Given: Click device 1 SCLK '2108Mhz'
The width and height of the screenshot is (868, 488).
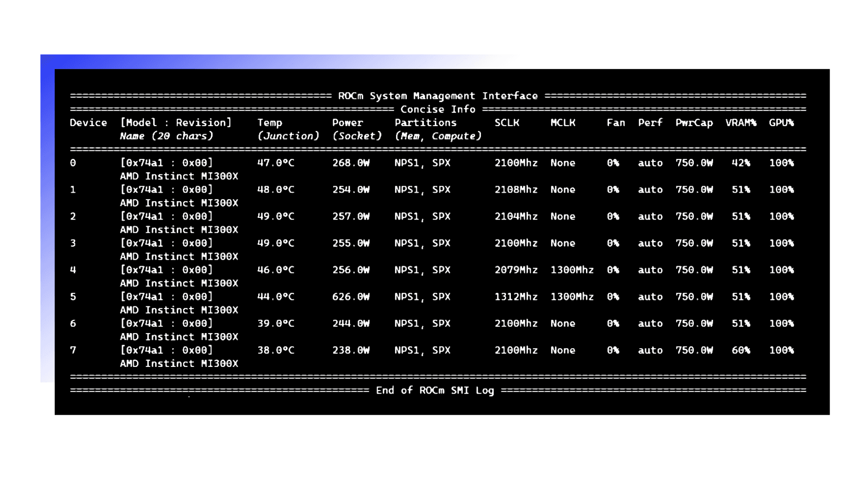Looking at the screenshot, I should (x=516, y=189).
